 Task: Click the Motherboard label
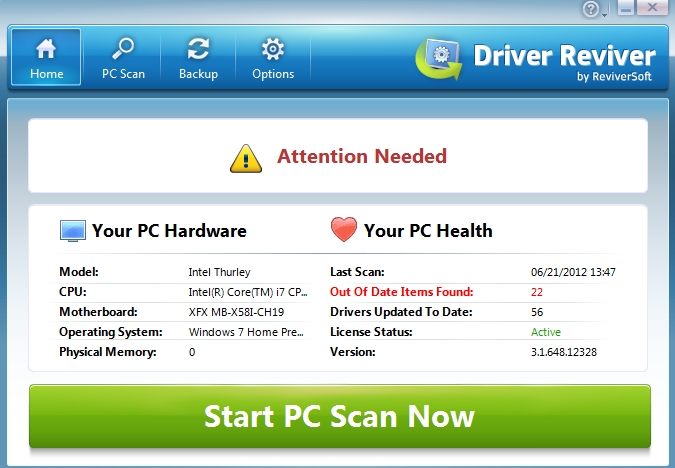point(98,312)
